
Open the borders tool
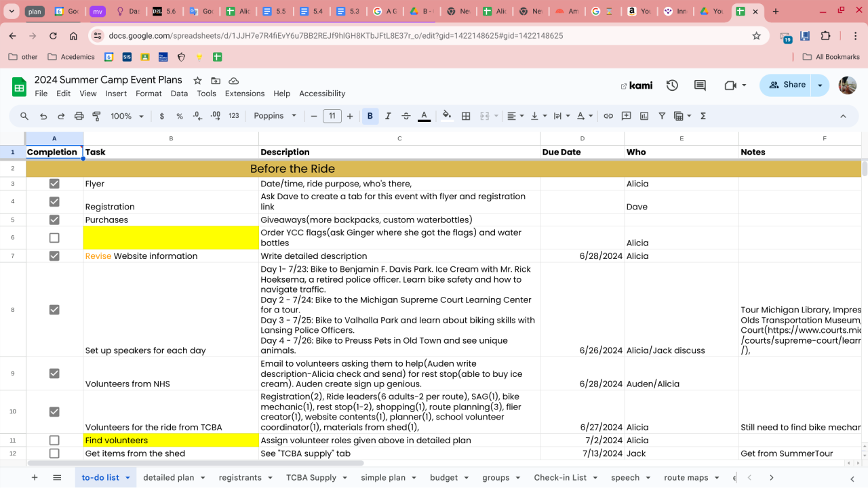(466, 116)
